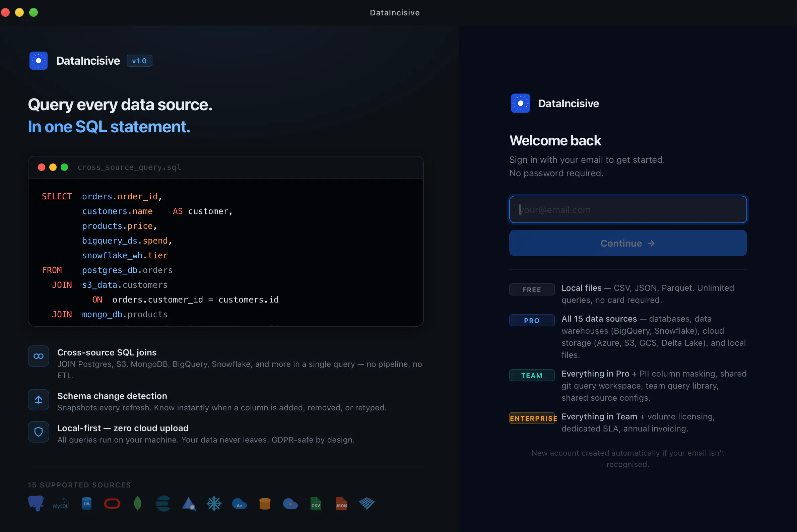The height and width of the screenshot is (532, 797).
Task: Click the 'In one SQL statement.' headline
Action: 109,127
